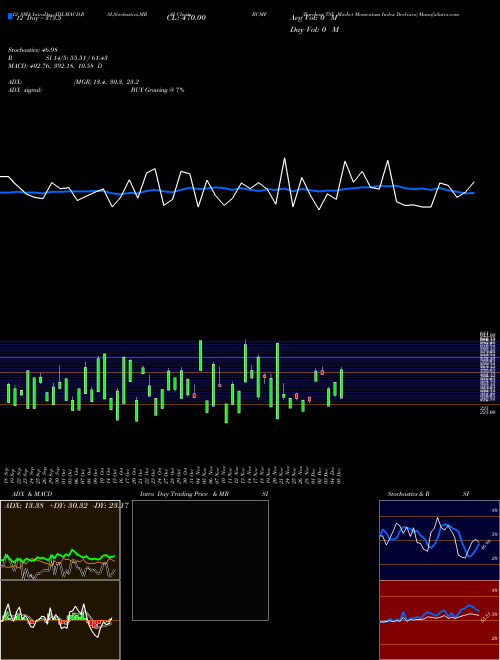Click the last green candlestick on the right
The width and height of the screenshot is (500, 660).
tap(341, 383)
